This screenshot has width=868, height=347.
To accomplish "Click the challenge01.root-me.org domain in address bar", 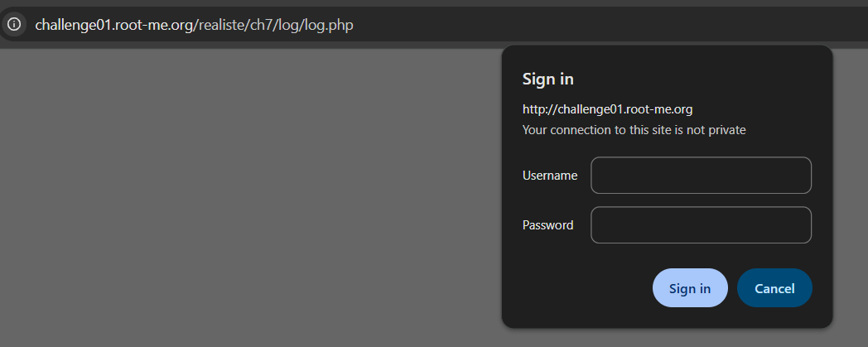I will click(x=113, y=25).
